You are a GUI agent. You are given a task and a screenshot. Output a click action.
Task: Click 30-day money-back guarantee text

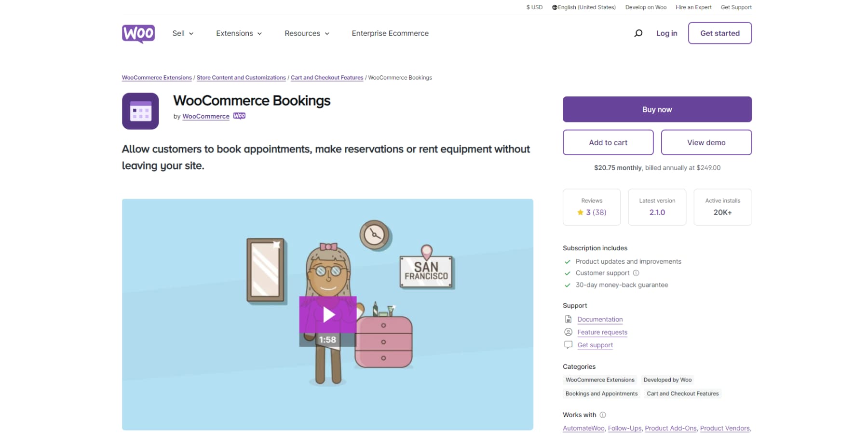[x=622, y=285]
